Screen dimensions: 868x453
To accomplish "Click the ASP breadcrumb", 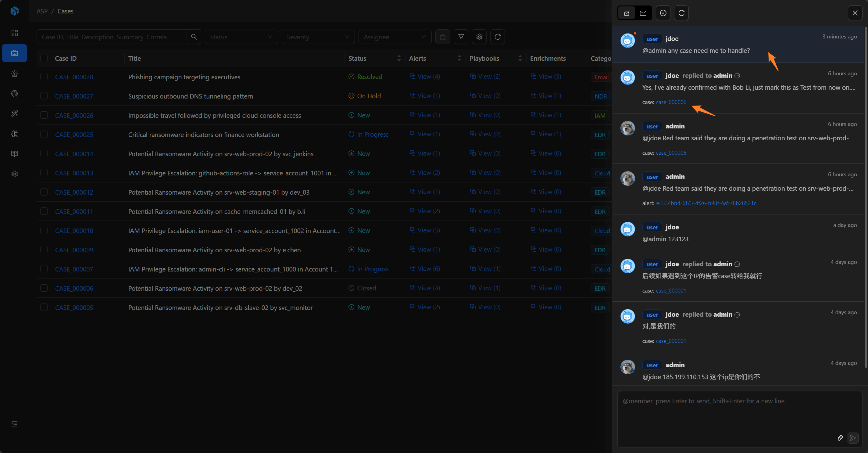I will pyautogui.click(x=42, y=11).
